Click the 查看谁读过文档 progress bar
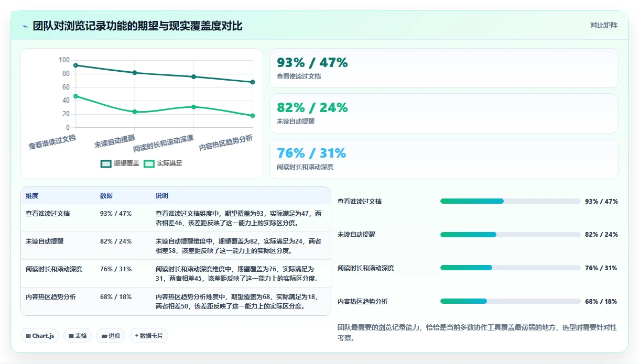639x364 pixels. coord(511,201)
